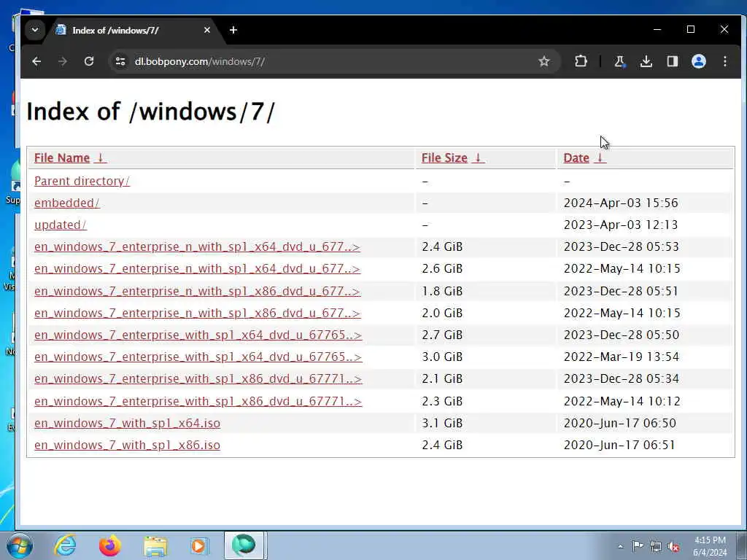Download enterprise_n x64 ISO sized 2.6 GiB
747x560 pixels.
tap(197, 268)
